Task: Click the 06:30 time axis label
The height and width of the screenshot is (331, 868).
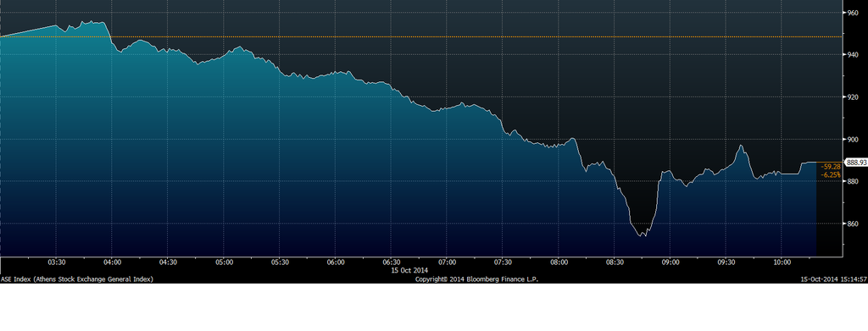Action: pos(392,262)
